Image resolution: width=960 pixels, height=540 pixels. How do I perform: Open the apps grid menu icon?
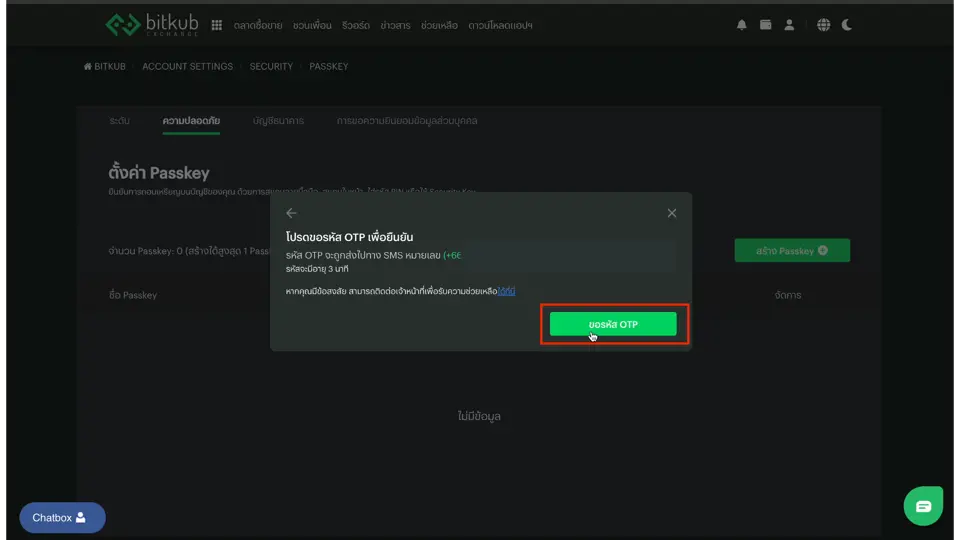click(x=217, y=25)
